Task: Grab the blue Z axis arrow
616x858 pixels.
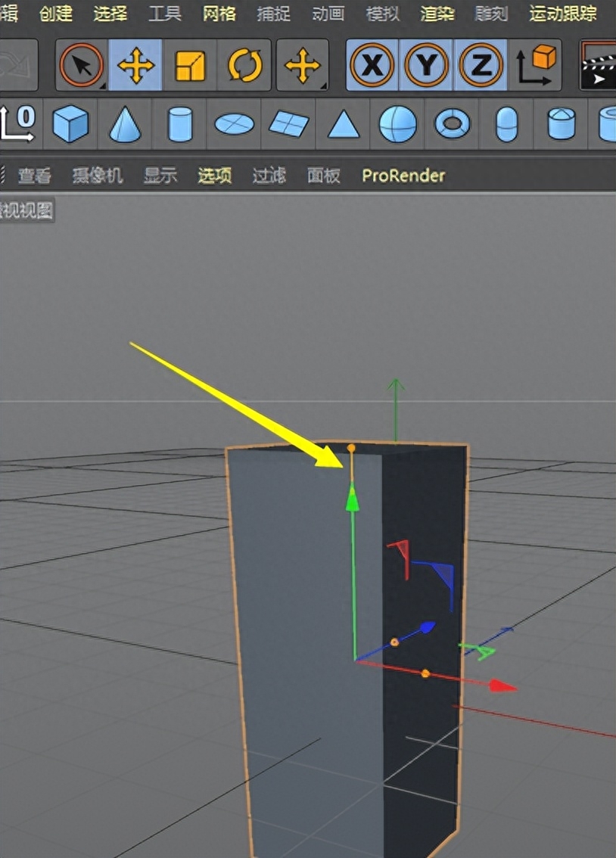Action: tap(427, 628)
